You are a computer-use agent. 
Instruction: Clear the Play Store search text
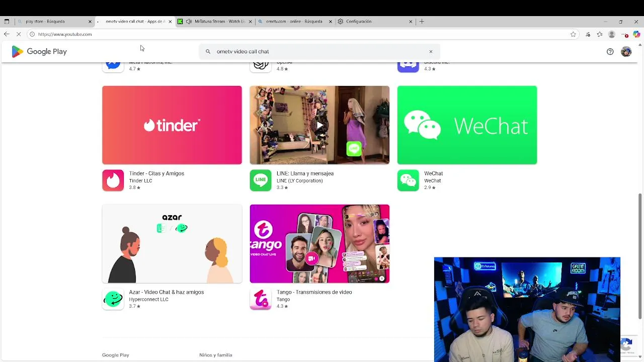[x=431, y=51]
